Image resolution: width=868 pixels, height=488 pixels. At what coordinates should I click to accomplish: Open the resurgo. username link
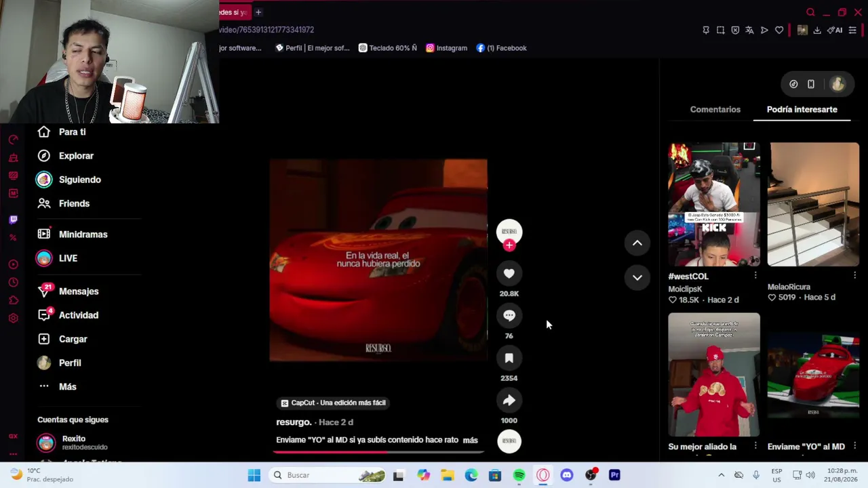[294, 422]
